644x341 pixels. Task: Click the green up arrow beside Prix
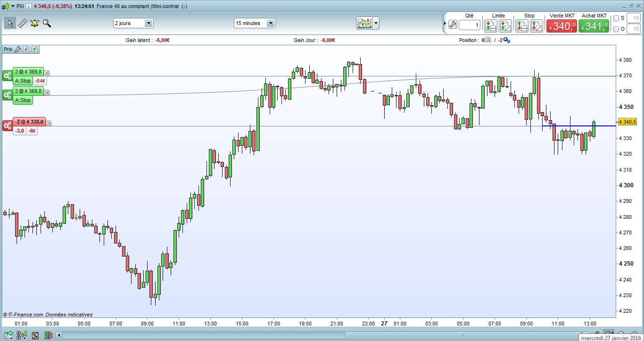pos(35,49)
